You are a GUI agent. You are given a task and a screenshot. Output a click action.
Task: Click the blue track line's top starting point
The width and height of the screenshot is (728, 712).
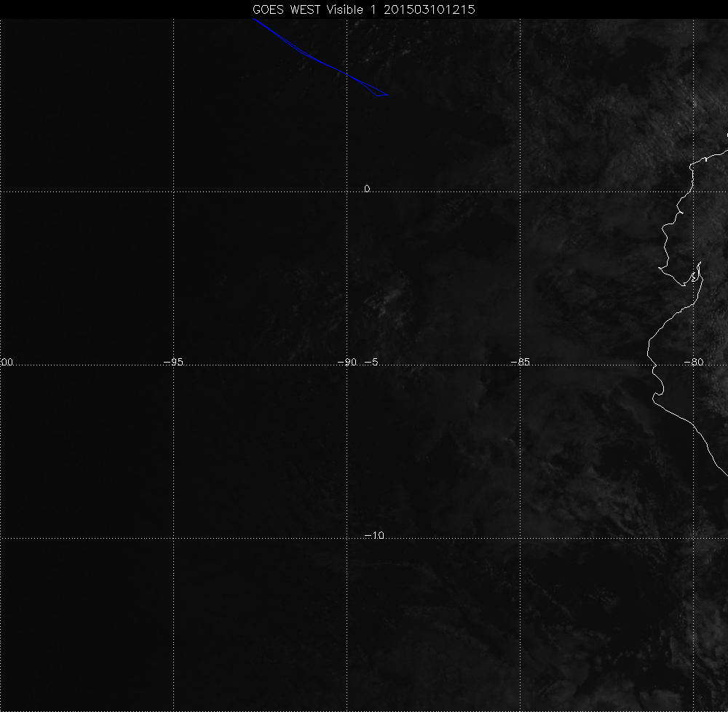click(x=253, y=20)
